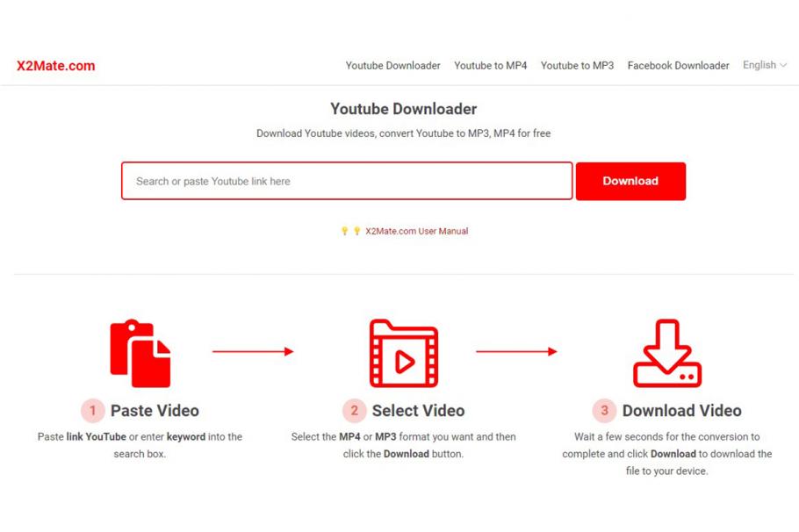The height and width of the screenshot is (532, 799).
Task: Click the first lightbulb icon
Action: (344, 231)
